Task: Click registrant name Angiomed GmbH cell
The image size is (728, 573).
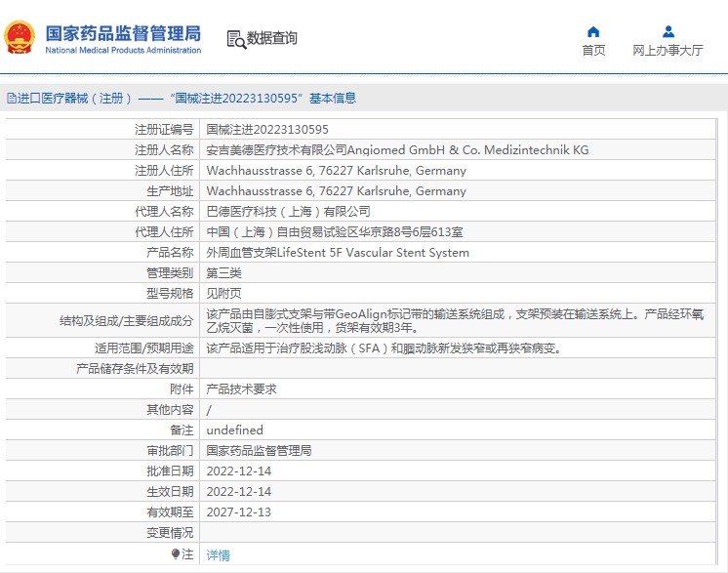Action: 397,150
